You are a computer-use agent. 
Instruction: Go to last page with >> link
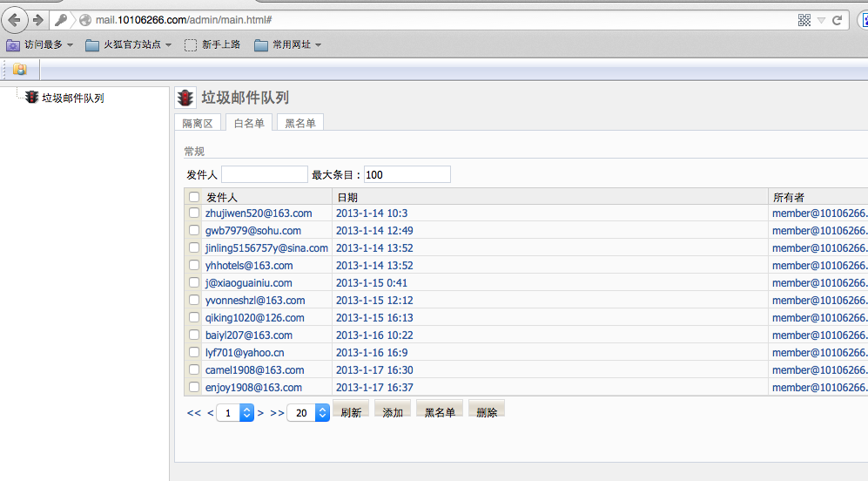click(x=278, y=413)
